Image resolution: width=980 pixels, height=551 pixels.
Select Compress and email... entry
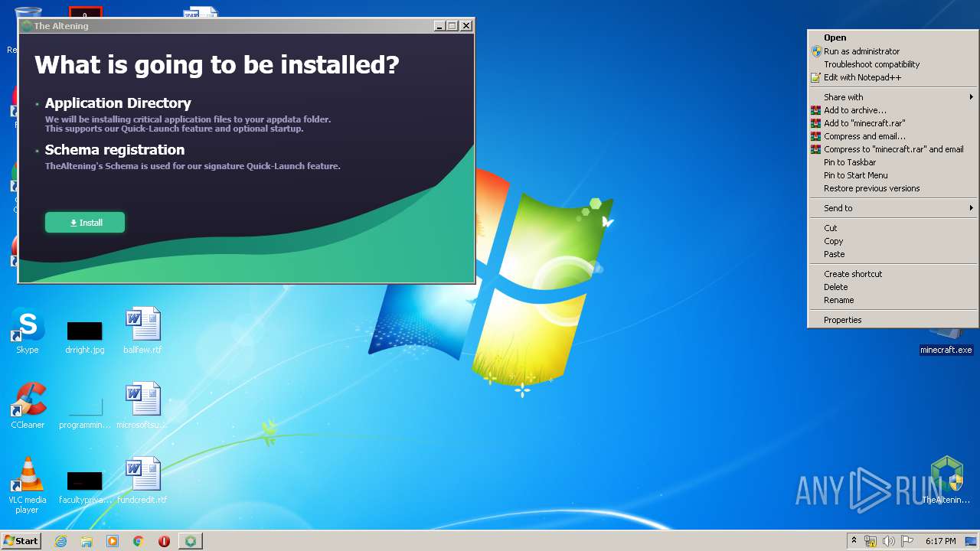pos(893,136)
